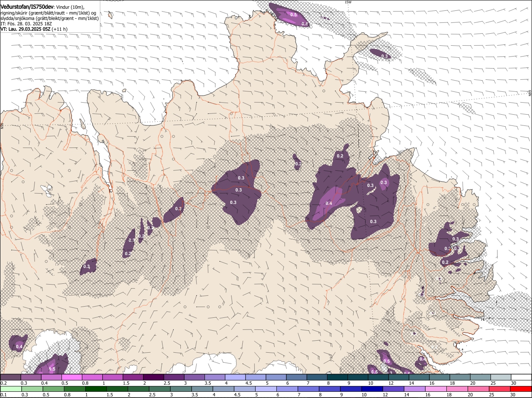
Task: Click the 8–9 dark teal snow swatch
Action: point(337,377)
